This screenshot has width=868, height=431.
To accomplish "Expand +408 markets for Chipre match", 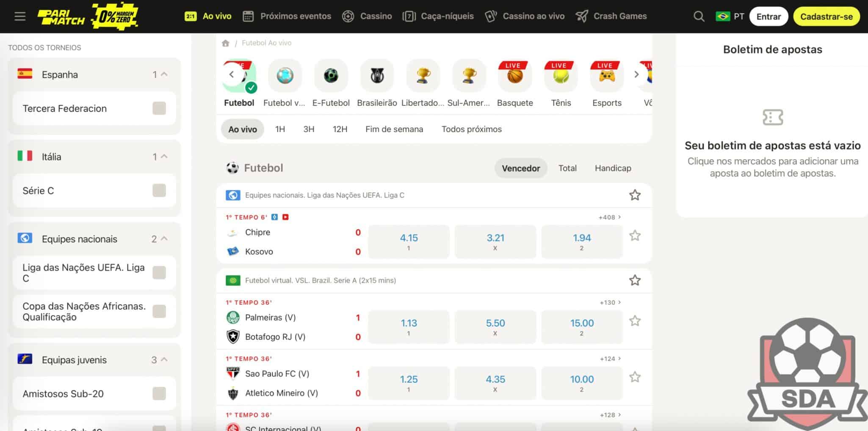I will pos(610,217).
